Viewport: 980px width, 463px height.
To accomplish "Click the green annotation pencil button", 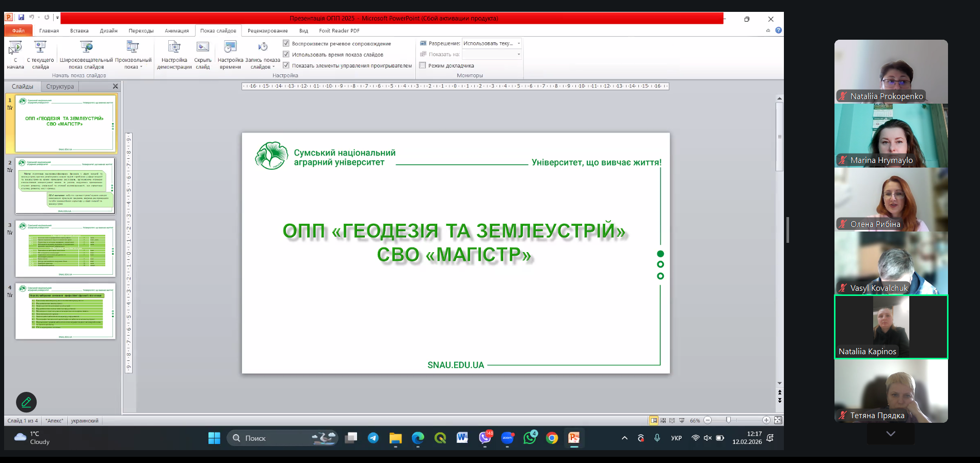I will click(x=26, y=402).
